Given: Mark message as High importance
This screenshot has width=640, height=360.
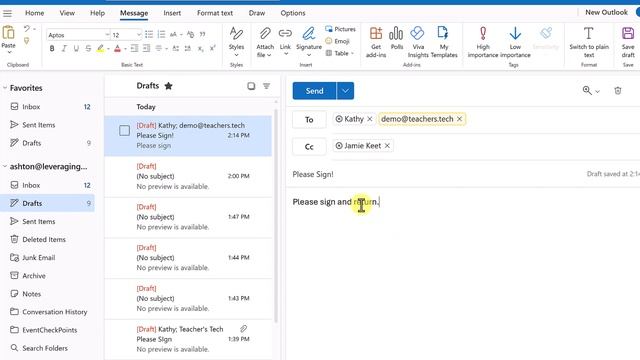Looking at the screenshot, I should pos(483,42).
